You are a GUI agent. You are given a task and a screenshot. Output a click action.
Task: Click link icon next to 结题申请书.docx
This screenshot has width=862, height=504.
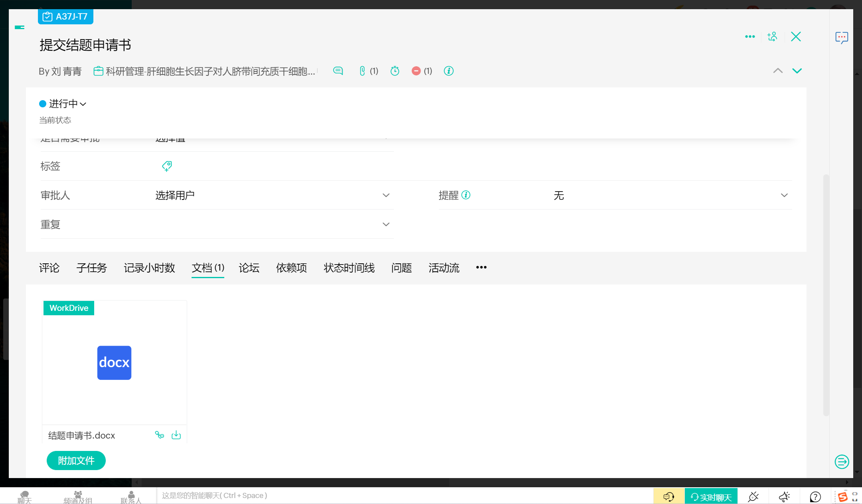coord(160,435)
